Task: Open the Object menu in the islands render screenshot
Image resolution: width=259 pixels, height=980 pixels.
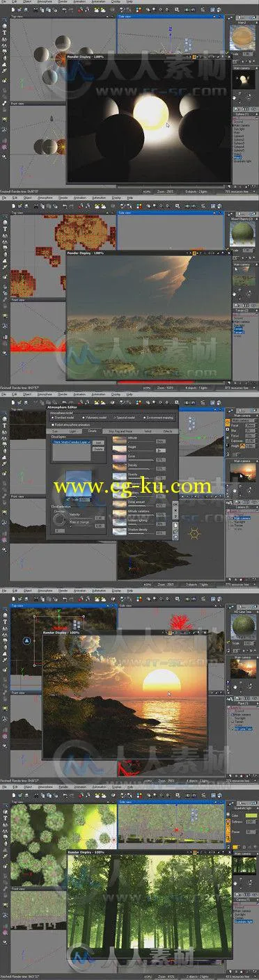Action: click(28, 198)
